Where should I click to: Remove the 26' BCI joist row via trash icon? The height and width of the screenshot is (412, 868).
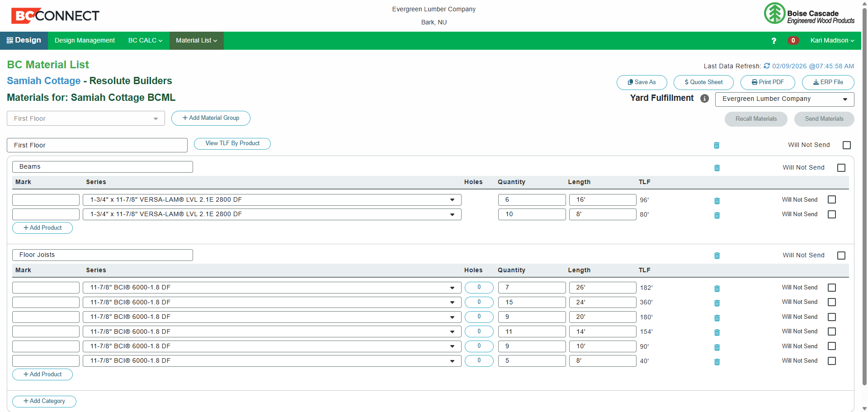tap(717, 289)
